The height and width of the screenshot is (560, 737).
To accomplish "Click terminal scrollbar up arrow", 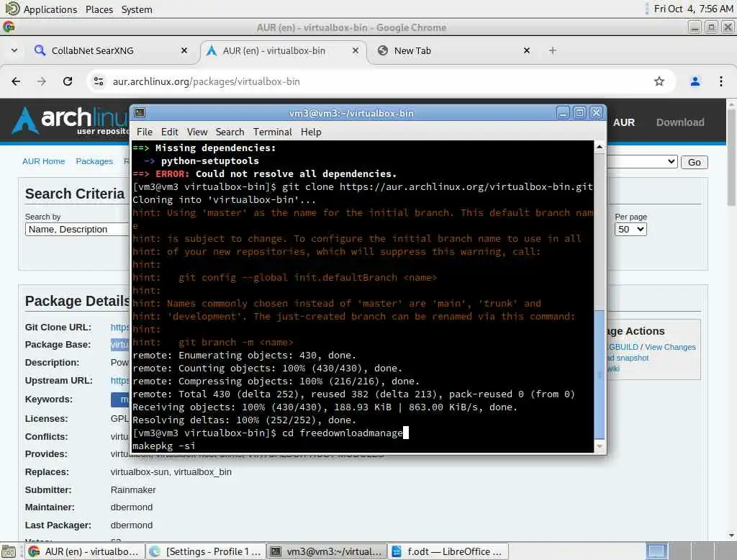I will [600, 147].
